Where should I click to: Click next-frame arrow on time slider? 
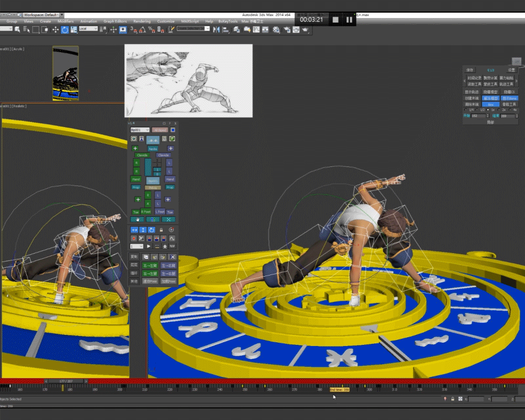pos(86,381)
